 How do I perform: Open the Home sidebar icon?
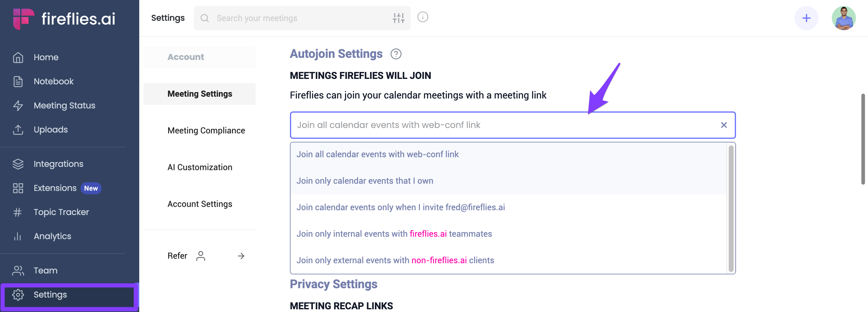coord(18,57)
